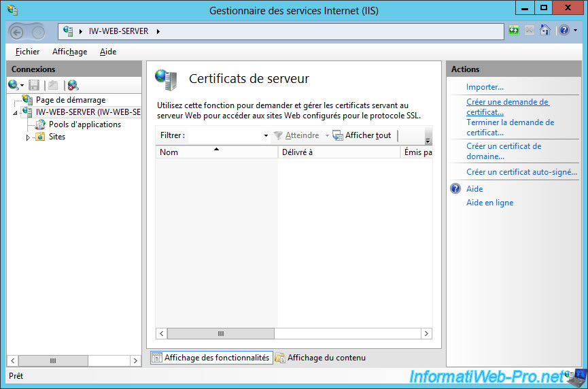Click the Up folder icon in Connexions
588x389 pixels.
pyautogui.click(x=53, y=85)
